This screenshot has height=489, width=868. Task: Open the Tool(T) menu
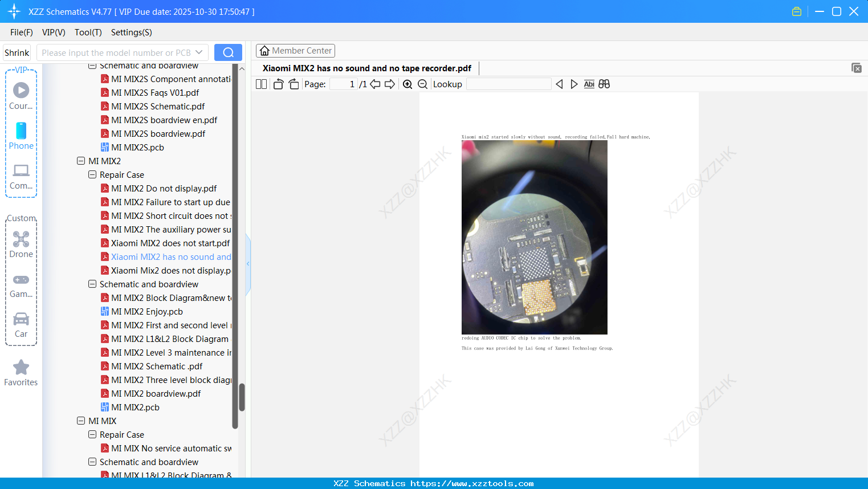[x=88, y=32]
